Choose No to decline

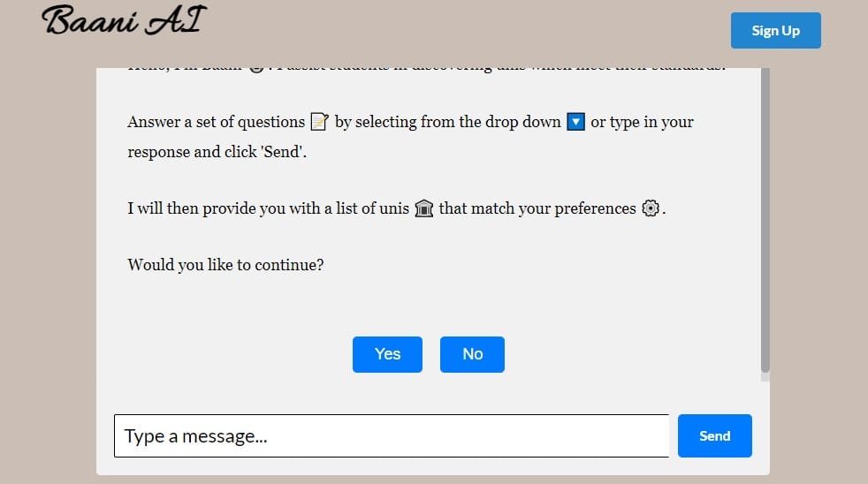click(472, 354)
